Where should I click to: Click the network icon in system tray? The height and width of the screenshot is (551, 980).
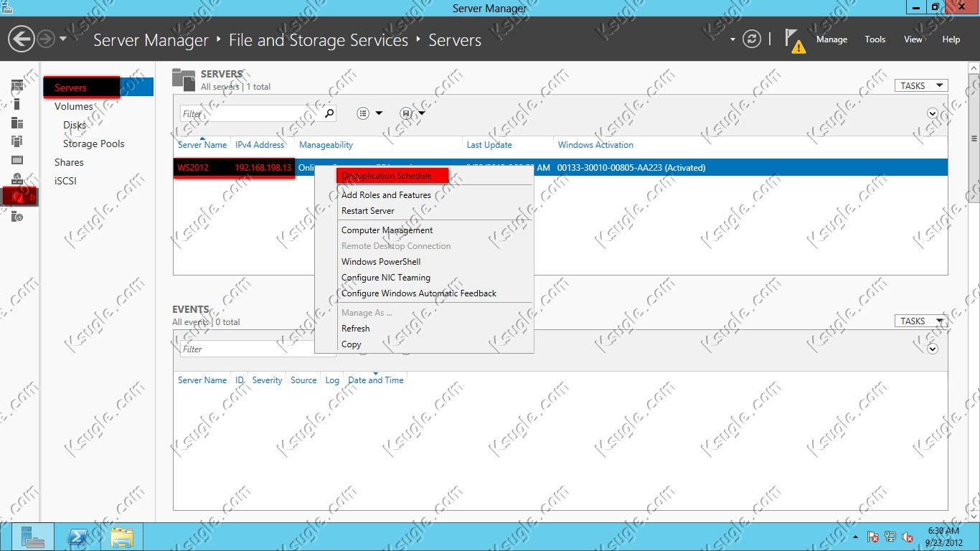tap(890, 537)
